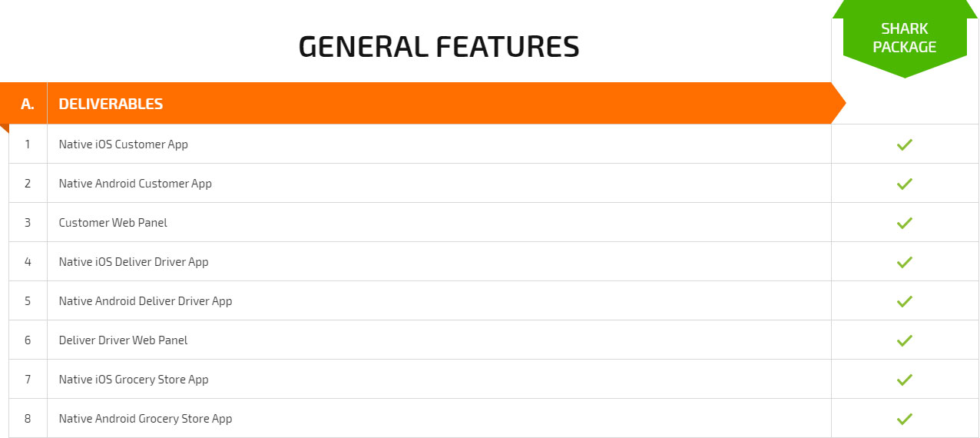Click the checkmark for Native Android Customer App
Image resolution: width=980 pixels, height=438 pixels.
[x=905, y=184]
